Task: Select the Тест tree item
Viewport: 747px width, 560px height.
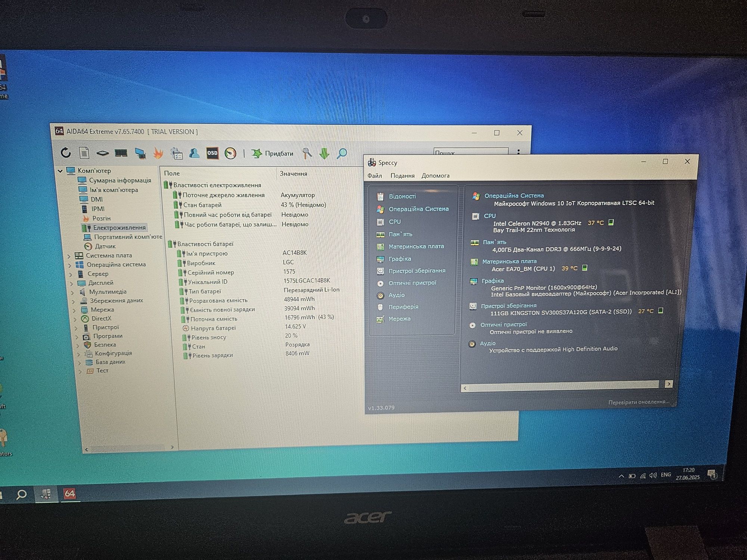Action: 102,370
